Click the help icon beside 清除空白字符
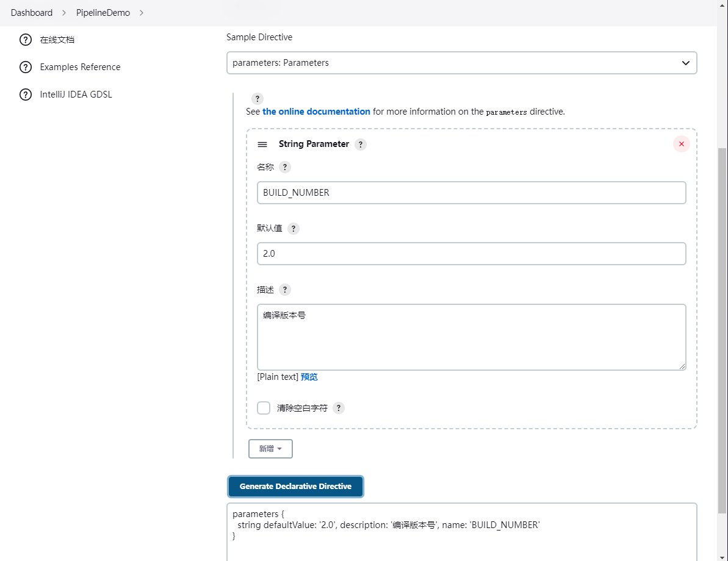Viewport: 728px width, 561px height. click(x=339, y=408)
